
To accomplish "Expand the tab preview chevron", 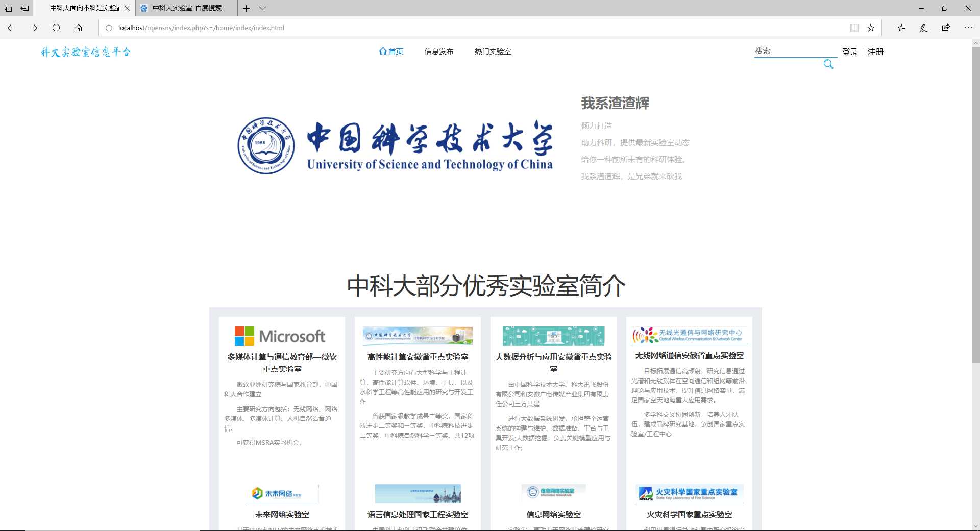I will 262,8.
